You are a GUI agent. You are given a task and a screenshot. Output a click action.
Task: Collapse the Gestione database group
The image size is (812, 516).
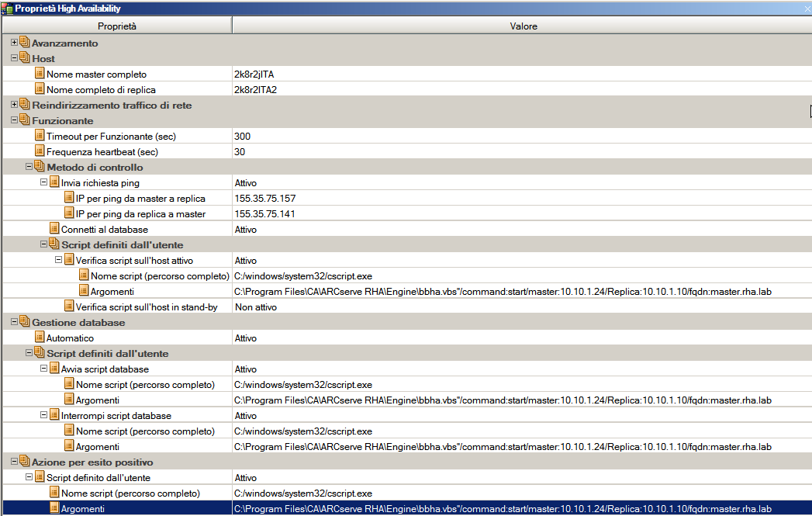pyautogui.click(x=14, y=322)
